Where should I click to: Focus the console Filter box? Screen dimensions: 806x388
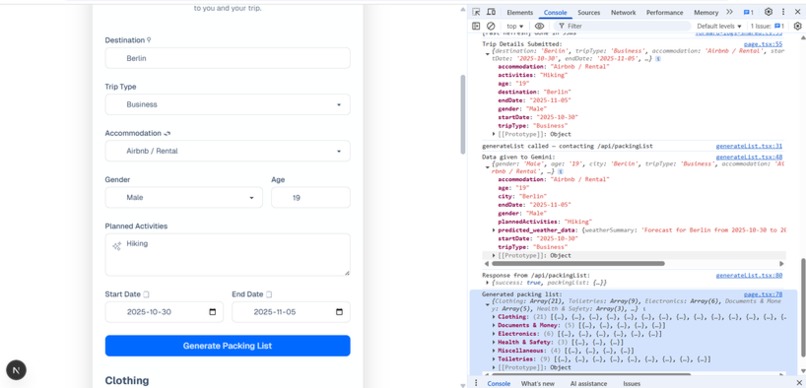[x=622, y=26]
